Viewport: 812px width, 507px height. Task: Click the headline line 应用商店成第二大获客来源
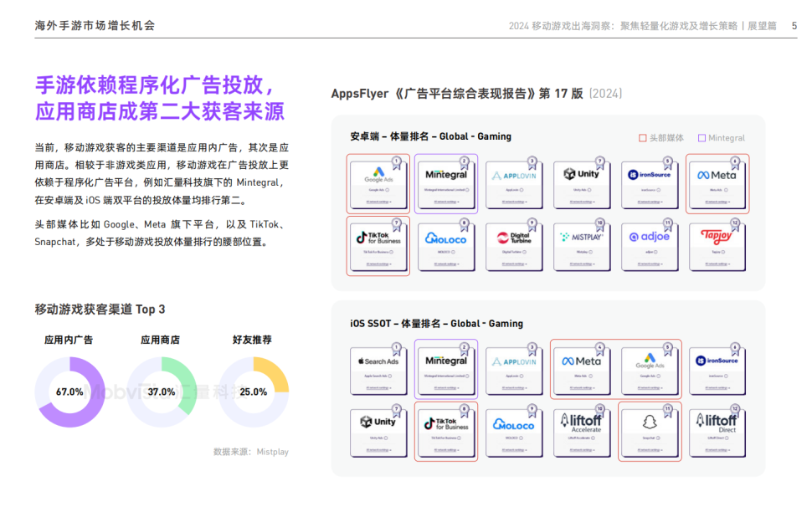[160, 112]
